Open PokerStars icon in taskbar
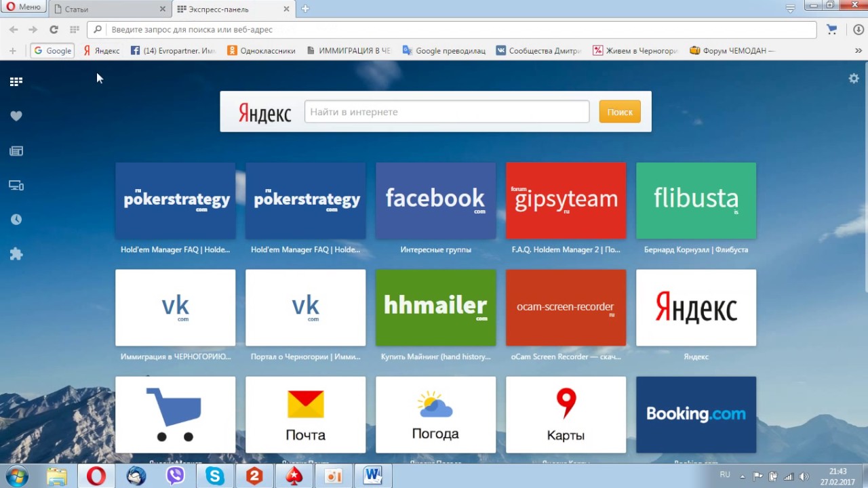 point(294,476)
